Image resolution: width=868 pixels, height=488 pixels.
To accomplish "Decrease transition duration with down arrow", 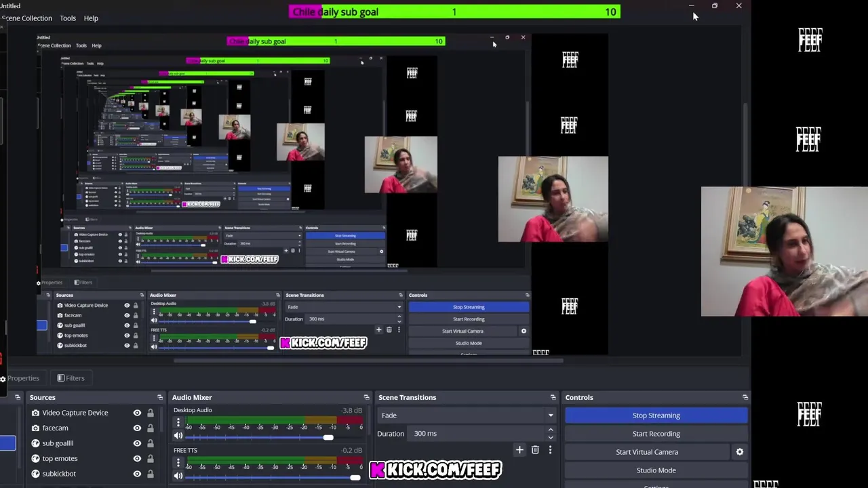I will tap(550, 438).
